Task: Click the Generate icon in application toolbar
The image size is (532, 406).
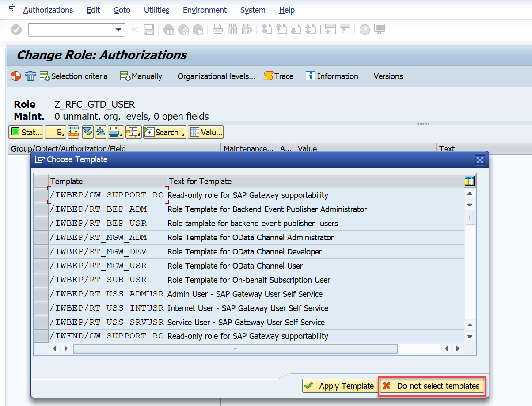Action: (x=15, y=76)
